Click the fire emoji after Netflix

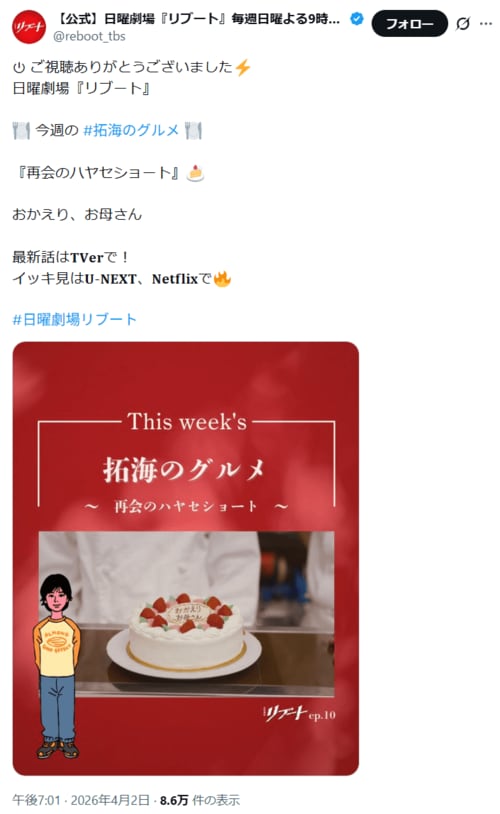coord(222,279)
